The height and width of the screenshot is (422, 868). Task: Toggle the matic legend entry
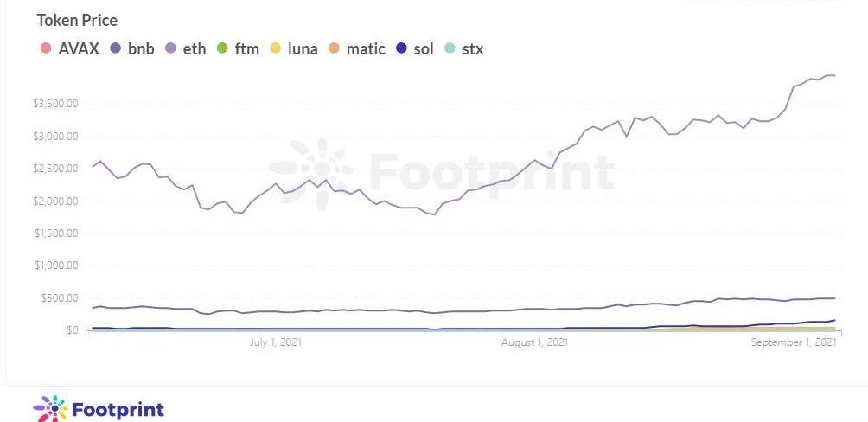365,48
